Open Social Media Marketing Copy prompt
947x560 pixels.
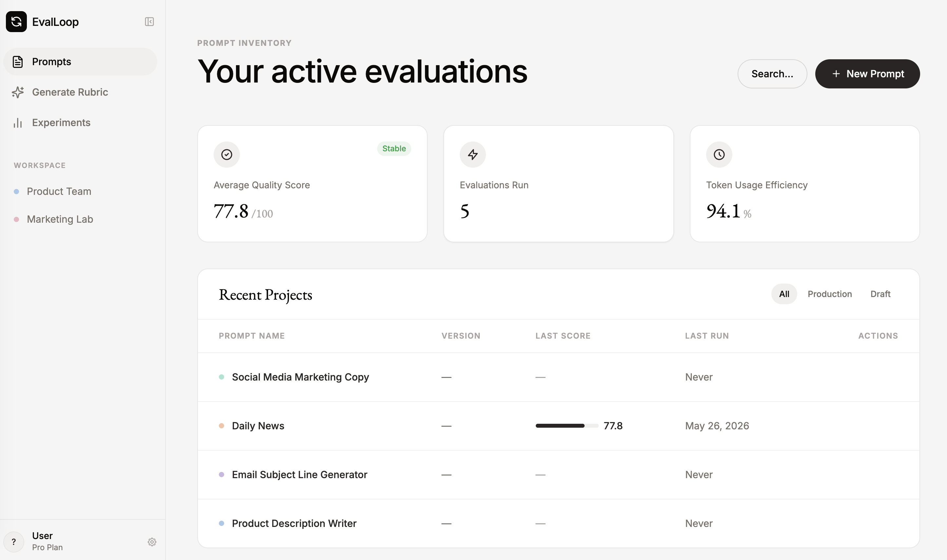point(300,377)
